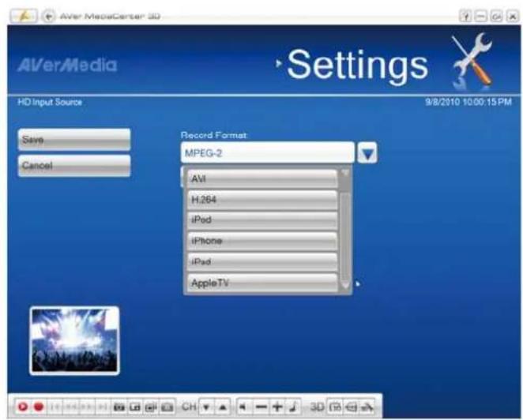
Task: Choose iPod as record format
Action: pos(262,220)
